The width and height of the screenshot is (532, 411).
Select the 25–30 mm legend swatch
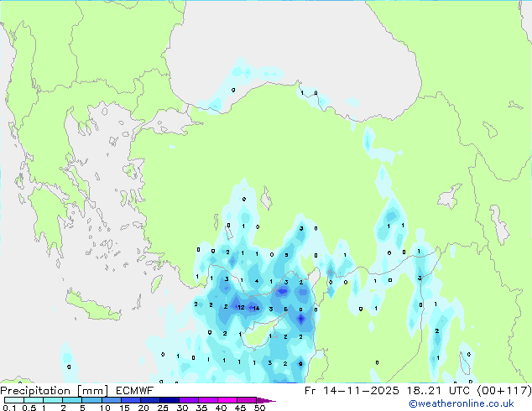(170, 400)
